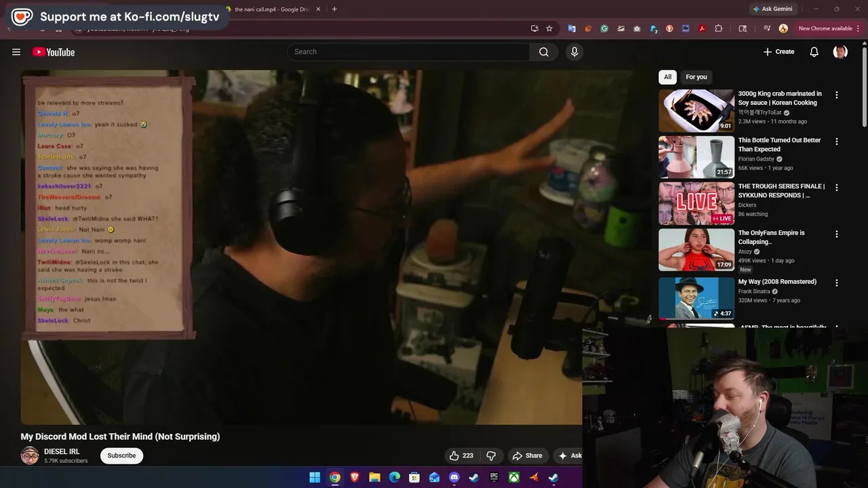Open the camera screenshot extension
Viewport: 868px width, 488px height.
click(x=637, y=28)
